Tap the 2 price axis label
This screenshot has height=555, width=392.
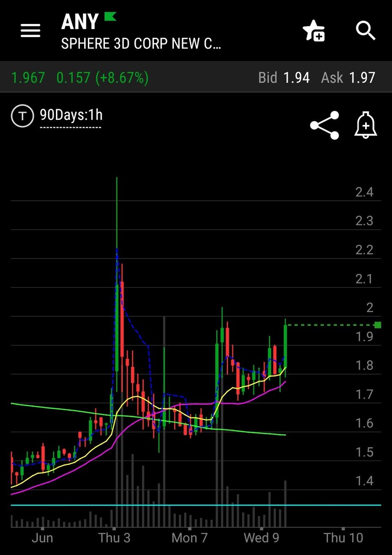click(x=369, y=308)
